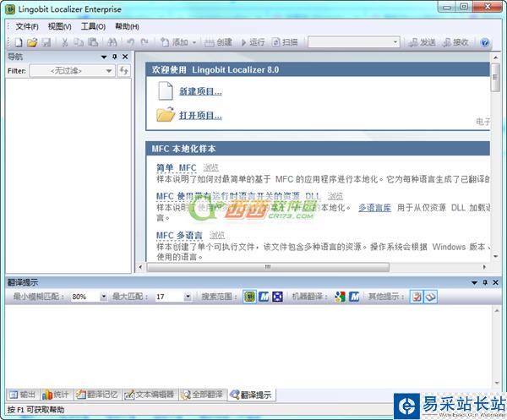Toggle the second 其他提示 book icon
Screen dimensions: 507x420
pos(430,297)
